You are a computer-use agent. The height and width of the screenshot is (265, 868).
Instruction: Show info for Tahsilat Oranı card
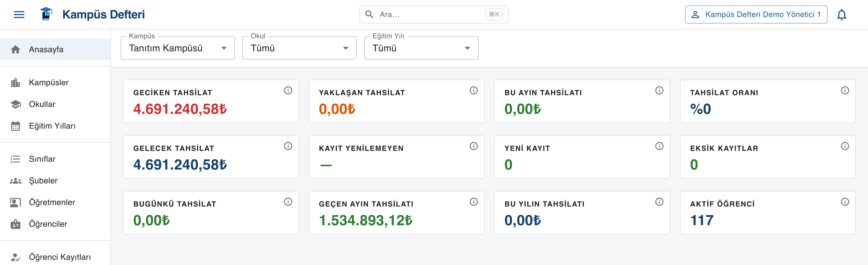click(x=845, y=90)
